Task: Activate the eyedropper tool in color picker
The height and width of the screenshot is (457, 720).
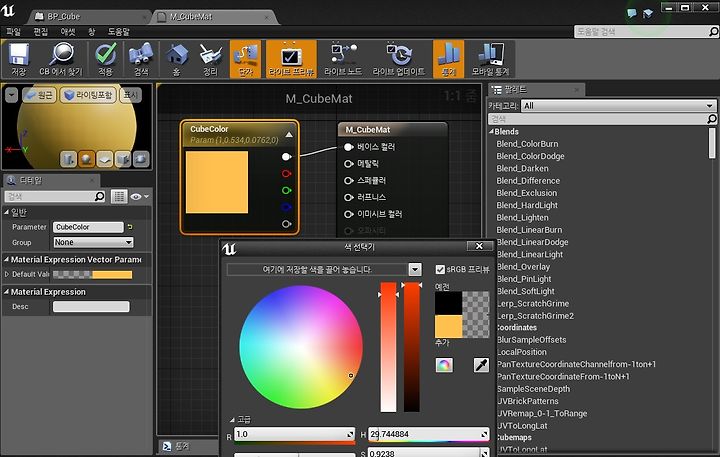Action: coord(481,365)
